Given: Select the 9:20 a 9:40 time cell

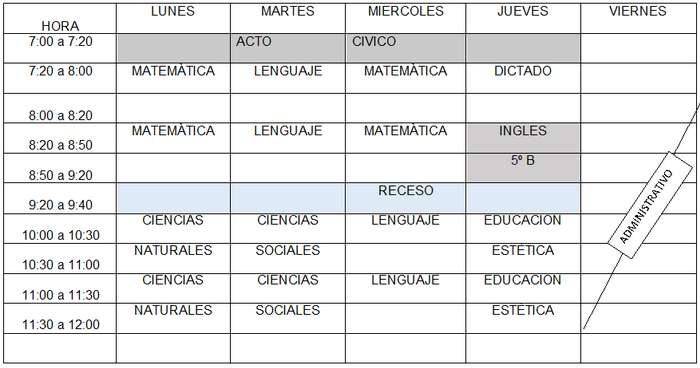Looking at the screenshot, I should (60, 198).
